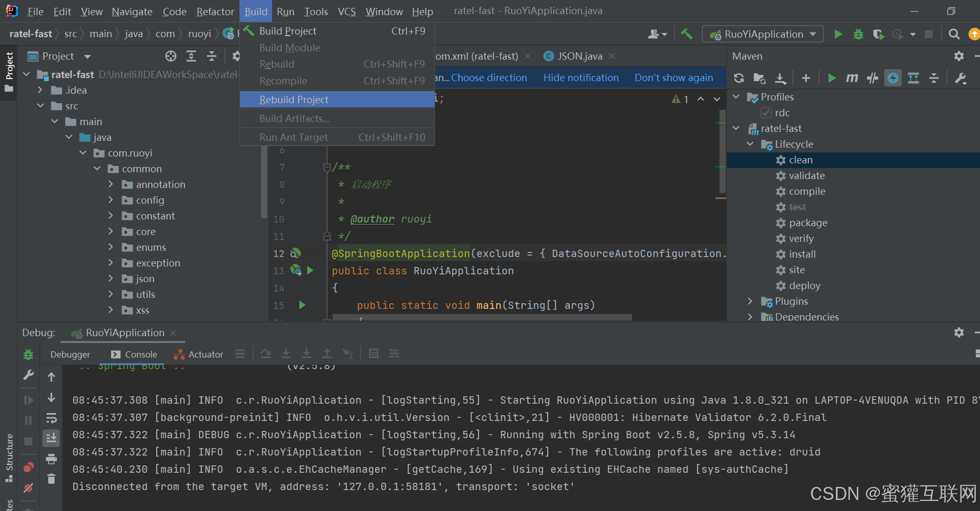Expand Plugins node in Maven tree

click(750, 301)
